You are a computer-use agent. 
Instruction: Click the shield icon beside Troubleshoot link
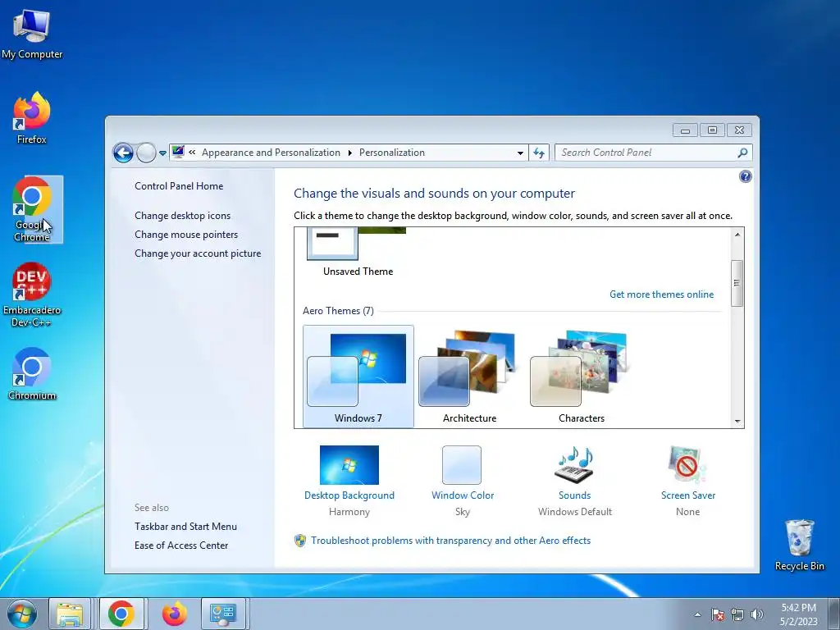[x=300, y=541]
